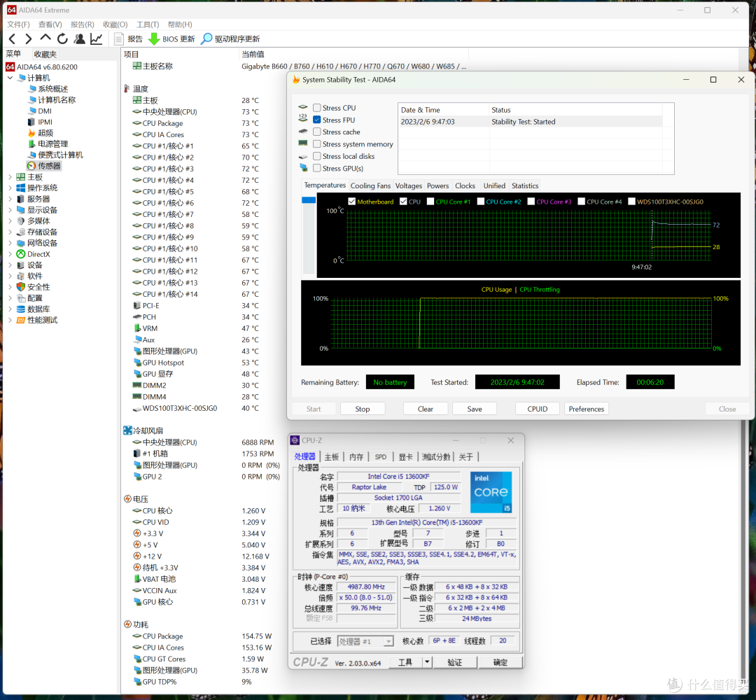Image resolution: width=756 pixels, height=700 pixels.
Task: Open stability test Preferences
Action: coord(587,409)
